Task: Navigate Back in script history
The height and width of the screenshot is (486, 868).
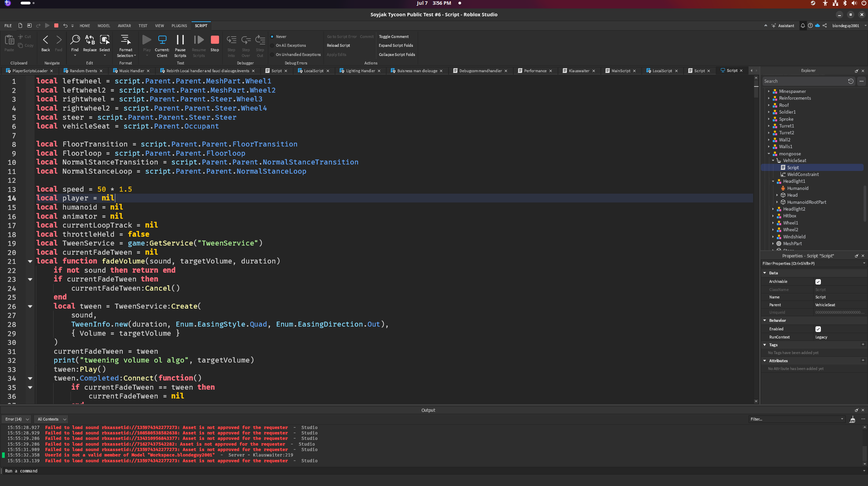Action: [x=45, y=43]
